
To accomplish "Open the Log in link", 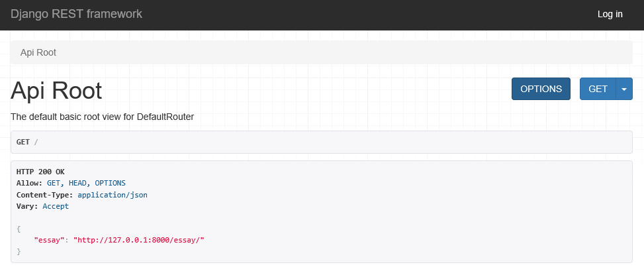I will [610, 14].
